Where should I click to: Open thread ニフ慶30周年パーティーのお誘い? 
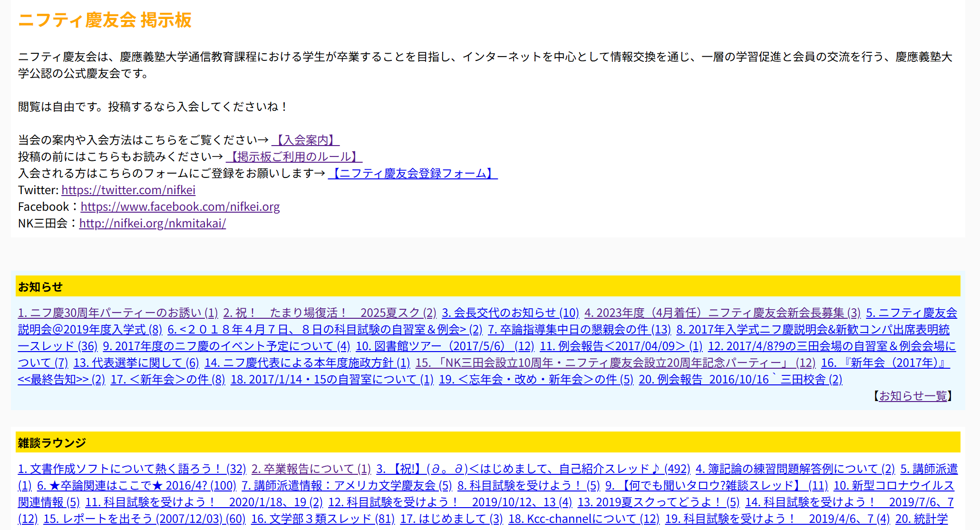coord(117,313)
